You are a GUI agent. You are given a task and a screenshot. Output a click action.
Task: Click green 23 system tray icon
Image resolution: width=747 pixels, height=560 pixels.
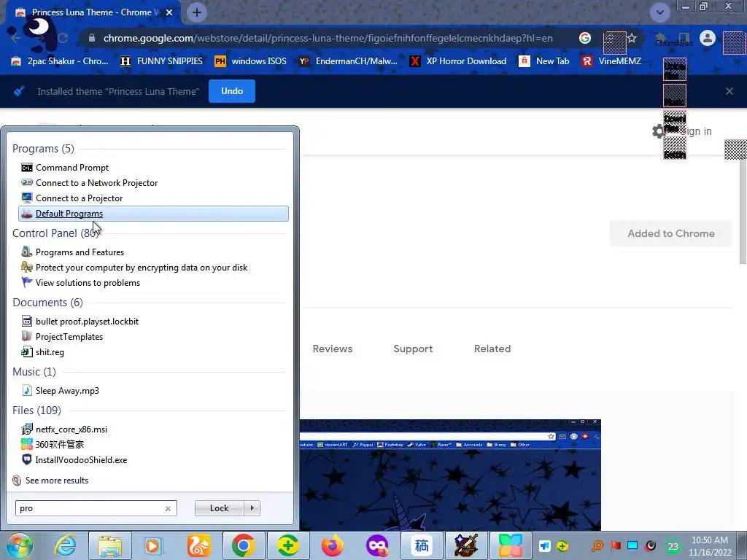(x=673, y=546)
